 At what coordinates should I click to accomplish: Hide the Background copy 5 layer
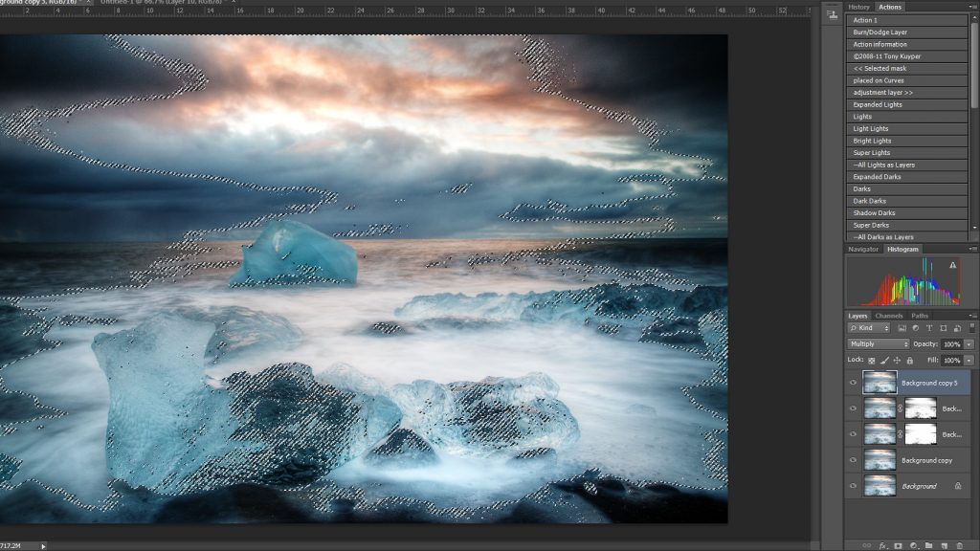853,383
